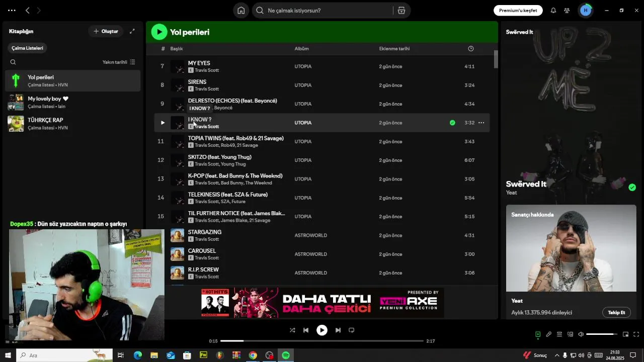Image resolution: width=644 pixels, height=362 pixels.
Task: Open Google Chrome from taskbar
Action: [x=253, y=355]
